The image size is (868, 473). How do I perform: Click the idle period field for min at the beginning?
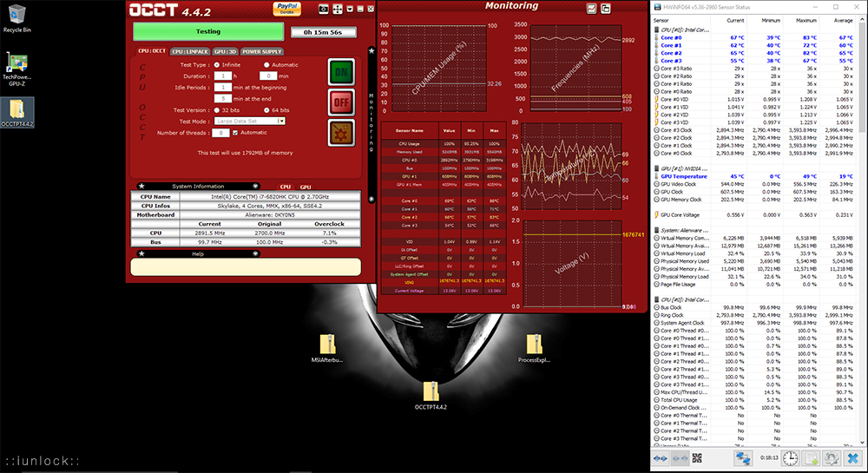[x=222, y=88]
